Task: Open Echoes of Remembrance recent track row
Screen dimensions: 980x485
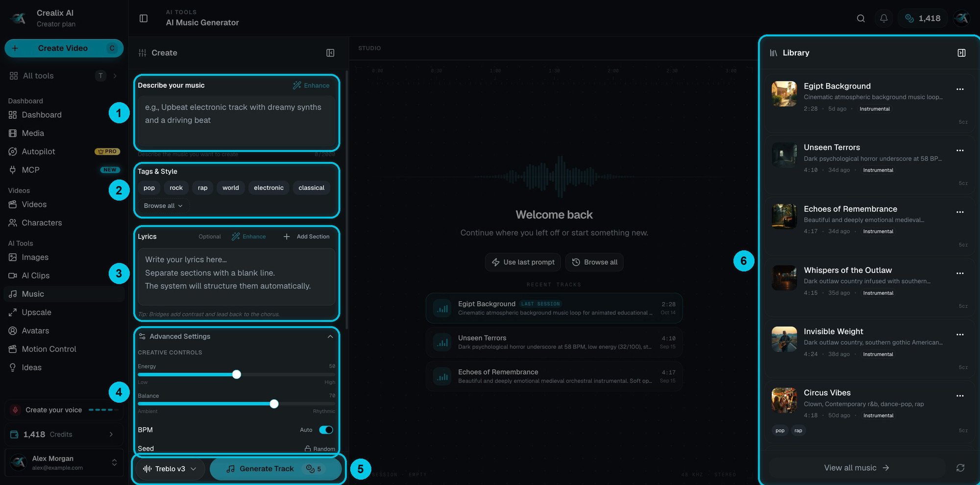Action: click(x=554, y=376)
